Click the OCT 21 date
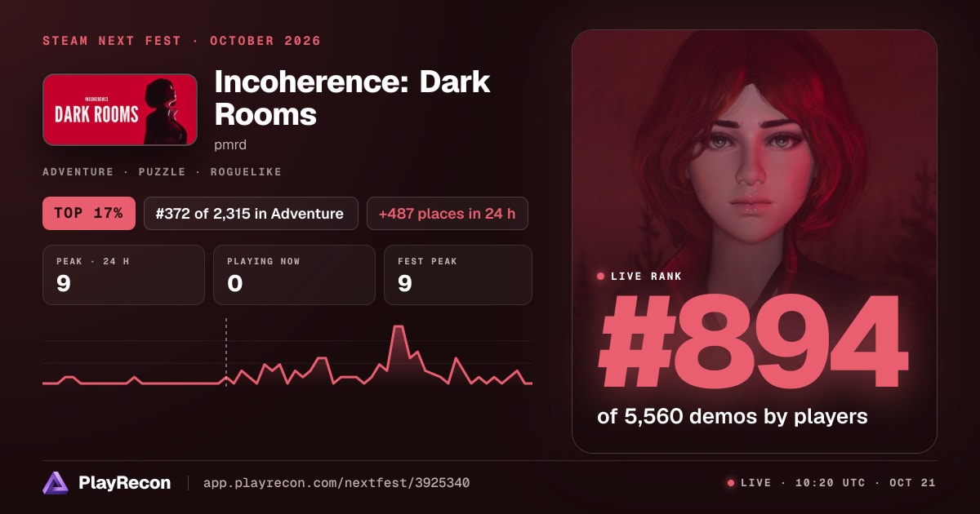 point(913,483)
